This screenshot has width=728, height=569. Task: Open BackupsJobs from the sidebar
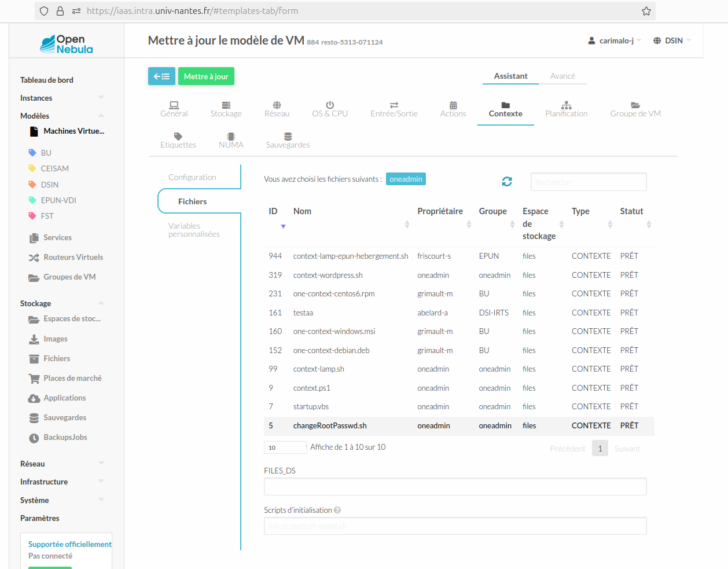[x=65, y=437]
